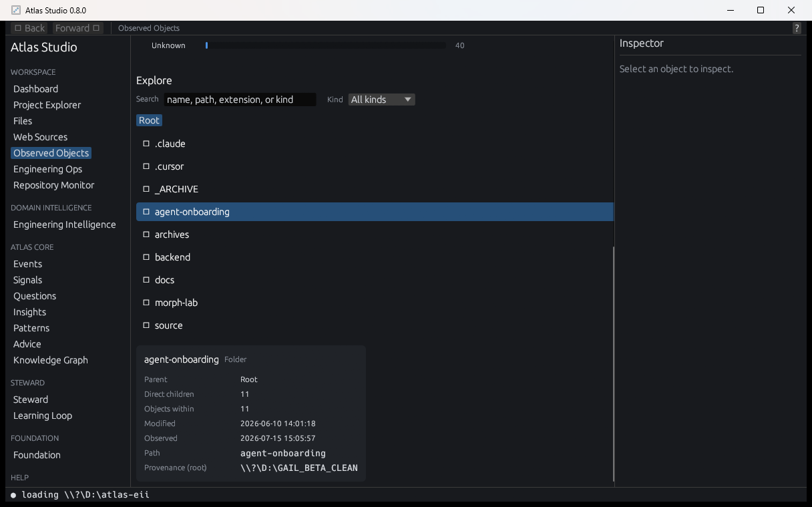The image size is (812, 507).
Task: Click the square icon beside archives
Action: 146,234
